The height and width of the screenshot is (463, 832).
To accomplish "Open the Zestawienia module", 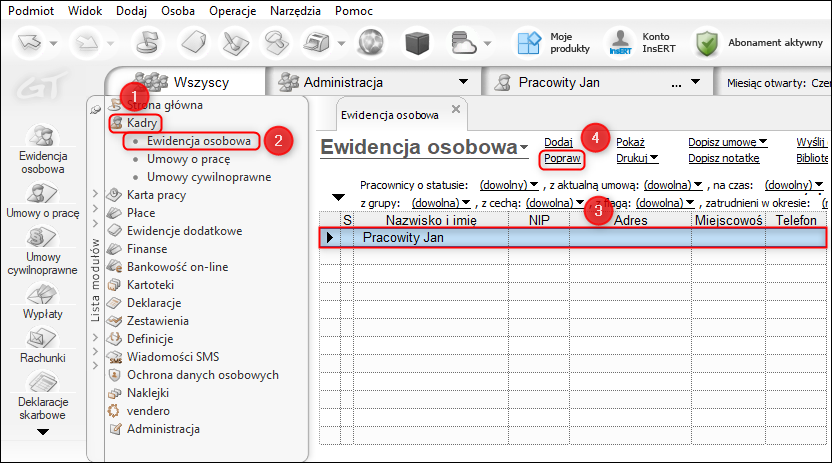I will click(158, 321).
